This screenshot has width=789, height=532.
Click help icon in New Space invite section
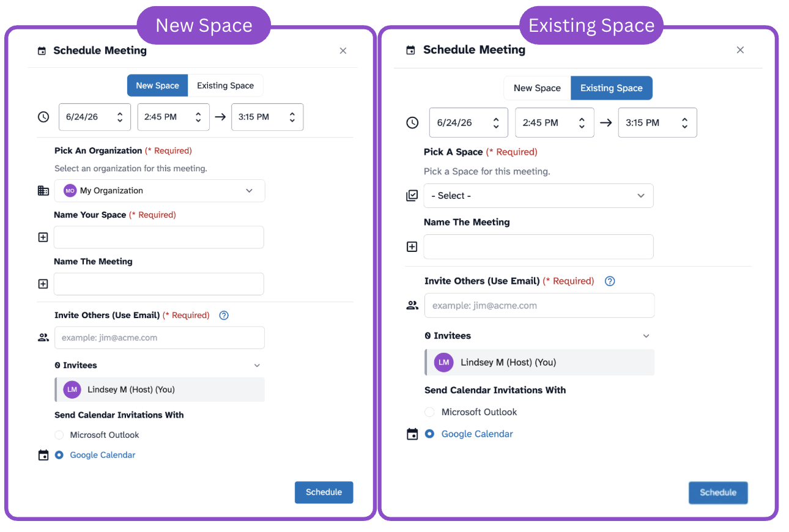224,316
